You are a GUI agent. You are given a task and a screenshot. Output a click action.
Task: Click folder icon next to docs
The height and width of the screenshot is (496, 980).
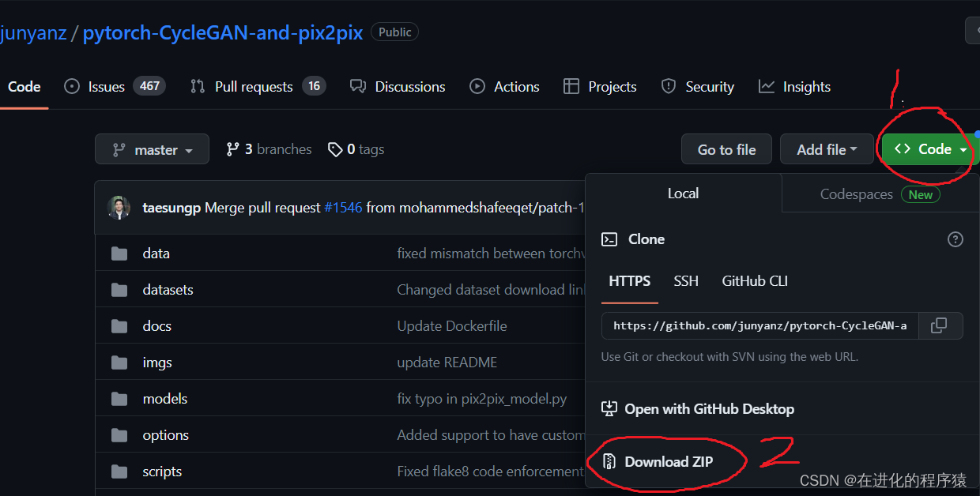coord(119,326)
